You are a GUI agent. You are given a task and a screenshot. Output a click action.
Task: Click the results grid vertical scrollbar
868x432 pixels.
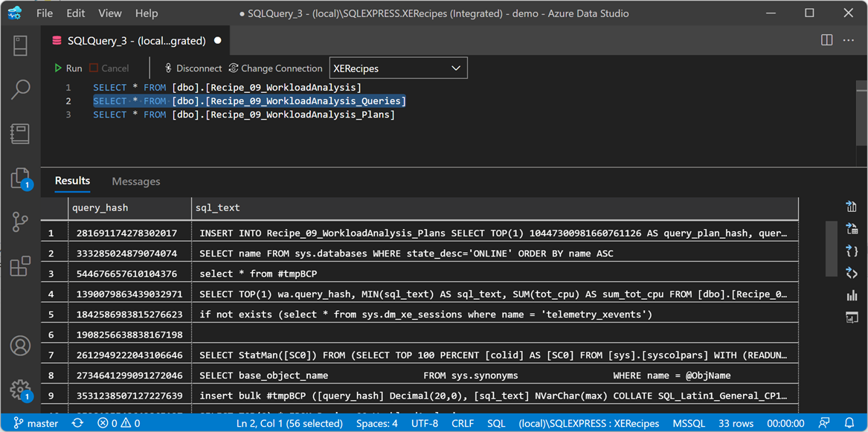point(830,245)
